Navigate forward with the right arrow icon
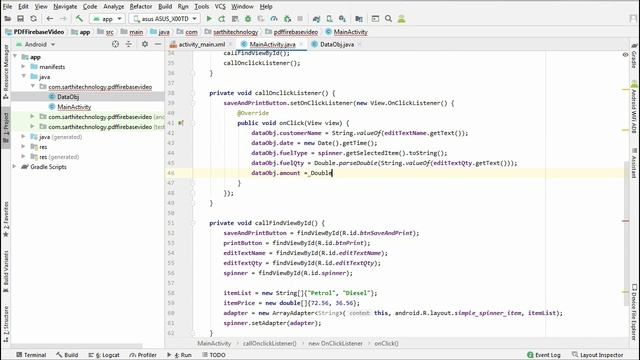 (63, 19)
